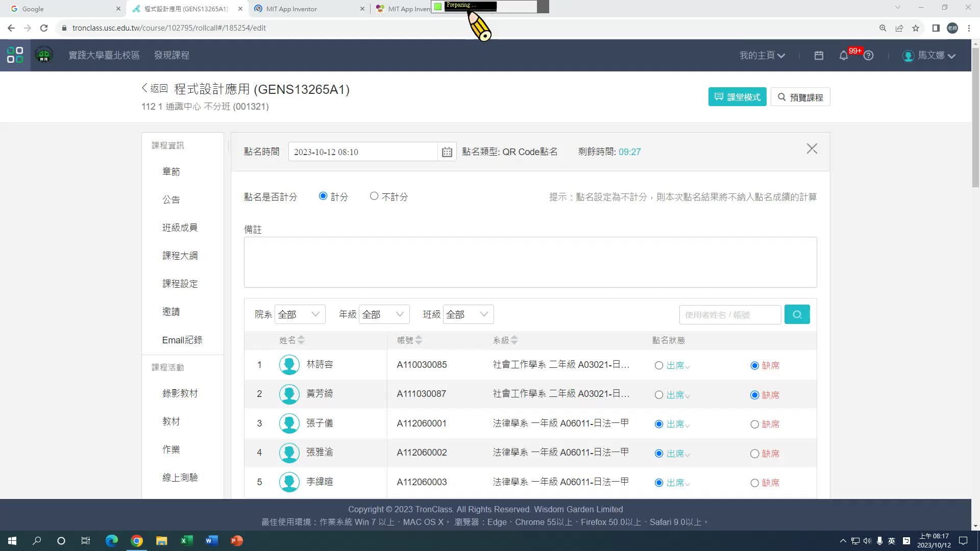The image size is (980, 551).
Task: Open 發現課程 in top navigation
Action: pyautogui.click(x=171, y=55)
